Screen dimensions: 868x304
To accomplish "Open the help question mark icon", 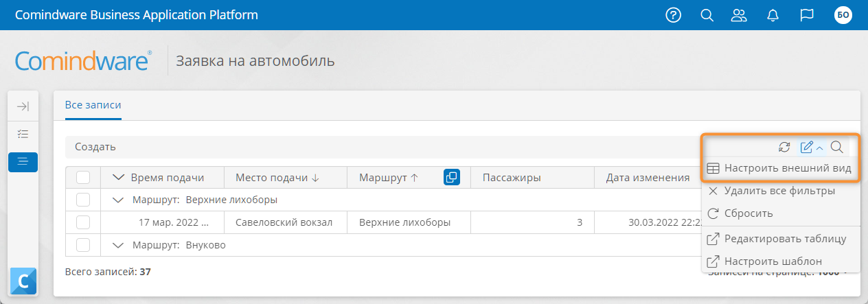I will pos(674,15).
